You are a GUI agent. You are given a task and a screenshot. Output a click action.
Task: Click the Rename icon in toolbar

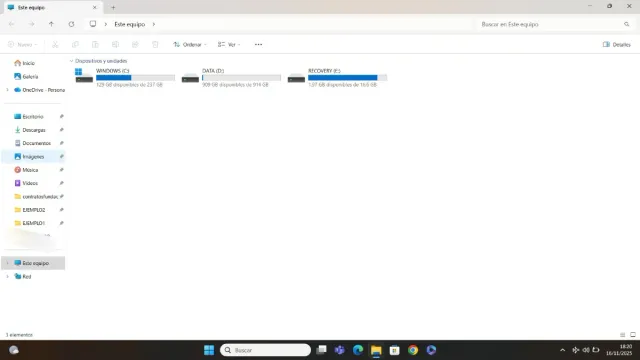tap(116, 44)
